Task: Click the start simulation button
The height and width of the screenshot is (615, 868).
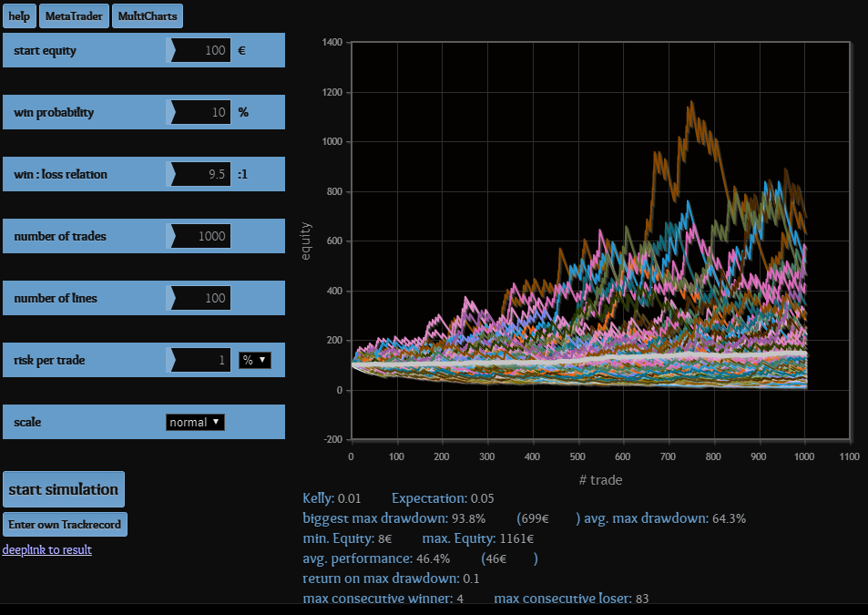Action: (64, 489)
